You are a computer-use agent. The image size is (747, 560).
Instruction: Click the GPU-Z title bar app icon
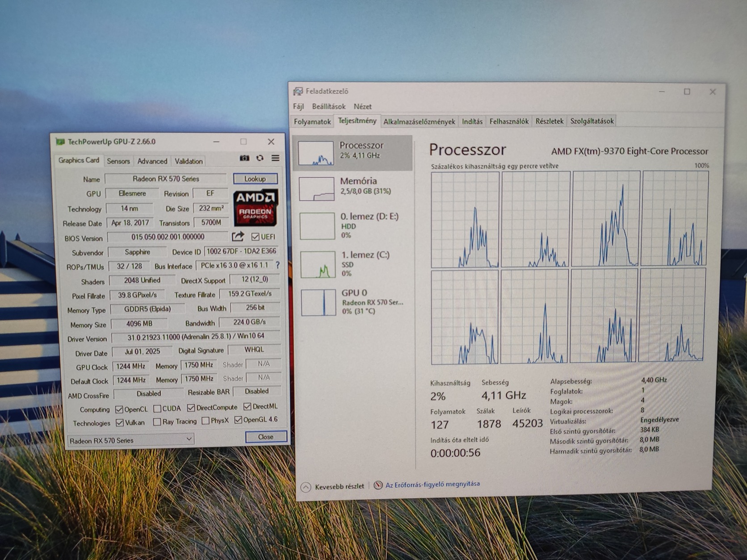tap(60, 142)
